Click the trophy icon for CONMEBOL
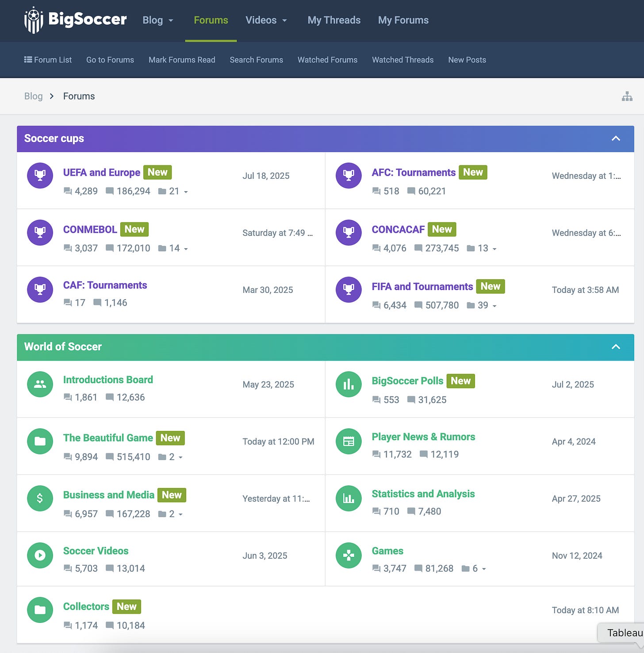Screen dimensions: 644x653 pyautogui.click(x=40, y=233)
